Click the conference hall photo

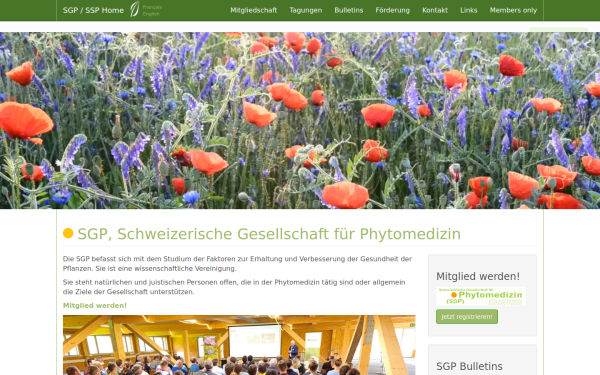point(239,345)
